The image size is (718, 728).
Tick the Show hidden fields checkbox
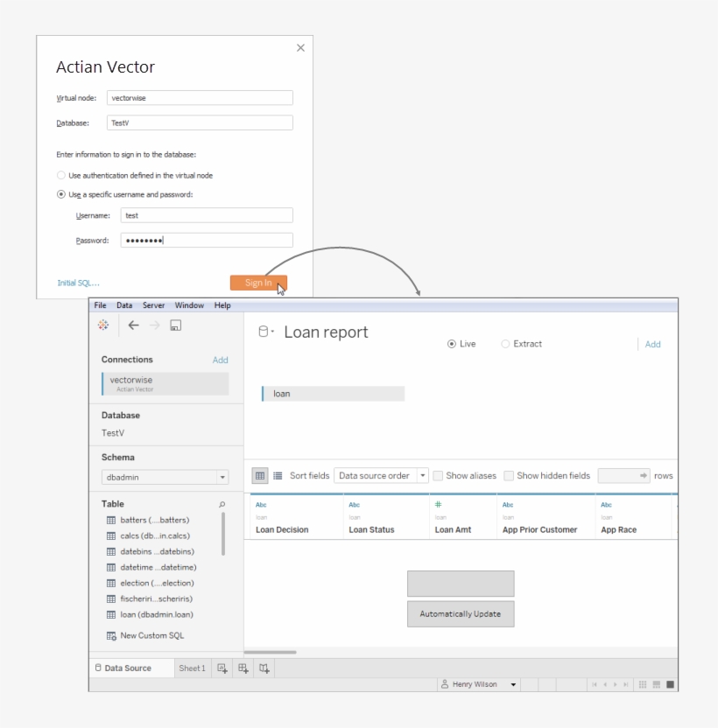click(x=509, y=476)
